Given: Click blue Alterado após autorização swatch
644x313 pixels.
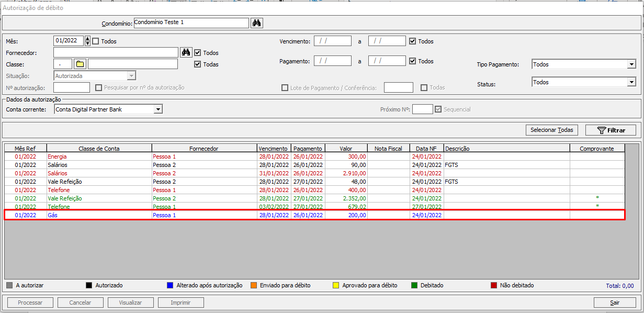Looking at the screenshot, I should tap(170, 285).
